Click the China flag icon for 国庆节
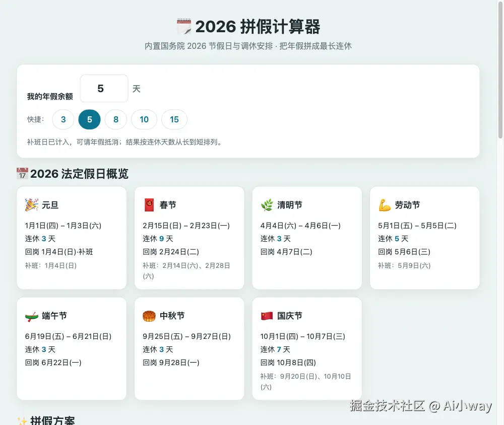Viewport: 504px width, 425px height. (267, 316)
